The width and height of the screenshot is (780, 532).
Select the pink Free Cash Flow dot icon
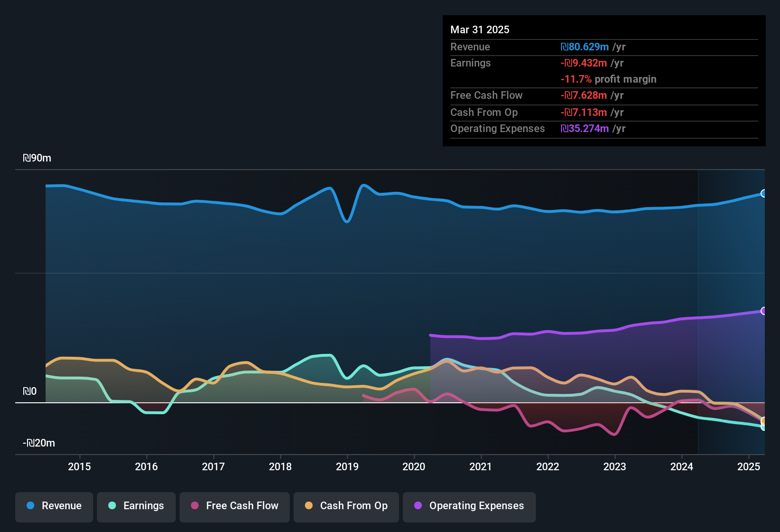point(194,506)
